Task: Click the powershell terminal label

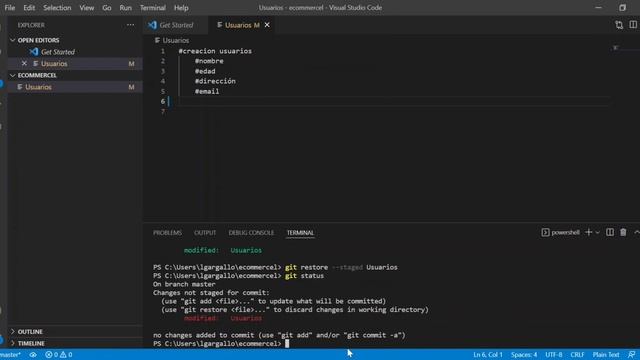Action: pyautogui.click(x=560, y=233)
